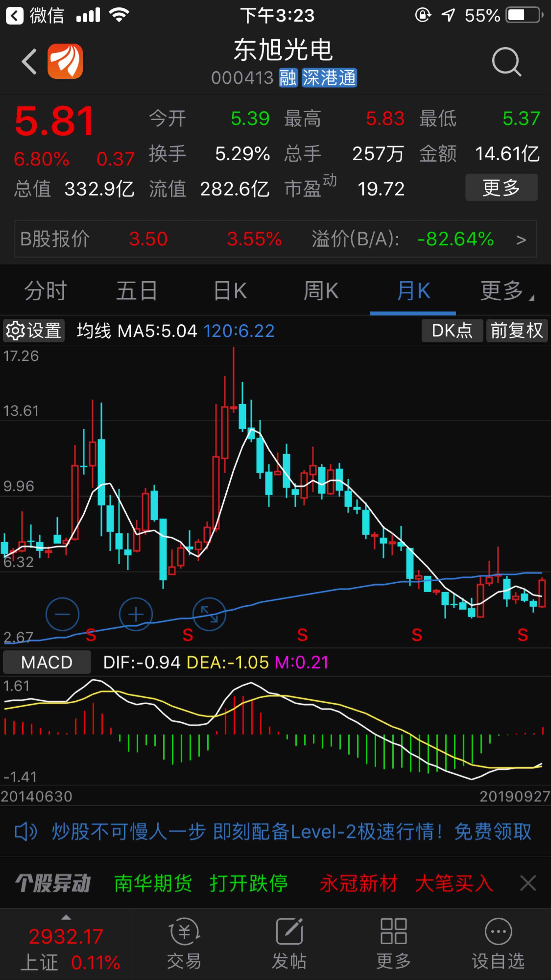Expand chart to fullscreen arrows icon
This screenshot has width=551, height=980.
209,614
